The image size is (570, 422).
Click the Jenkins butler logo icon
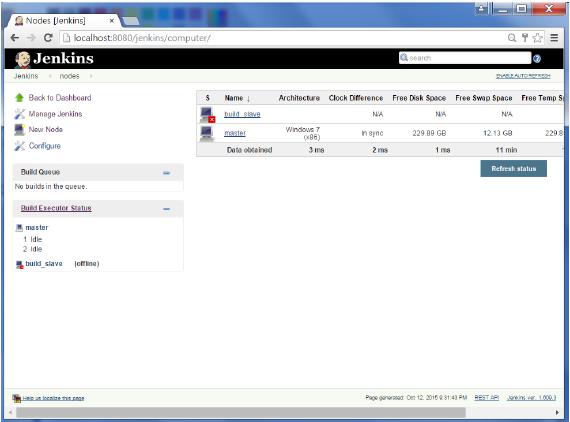tap(23, 59)
